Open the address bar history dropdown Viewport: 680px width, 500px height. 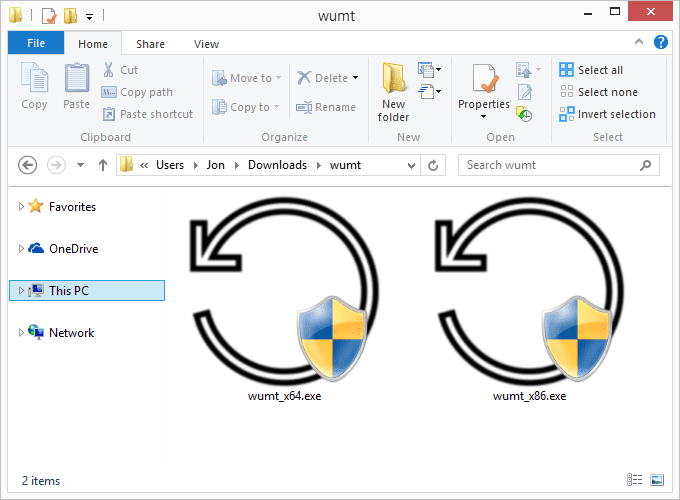point(410,165)
